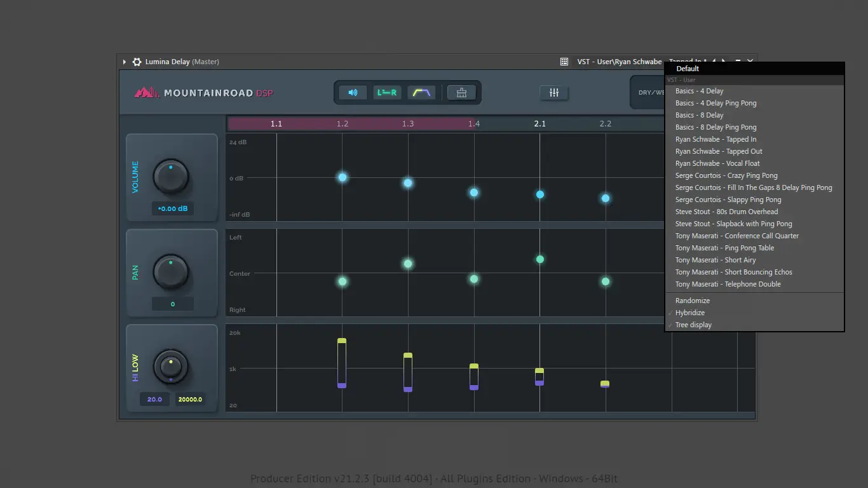The width and height of the screenshot is (868, 488).
Task: Select the blue volume point at beat 2.2
Action: (606, 198)
